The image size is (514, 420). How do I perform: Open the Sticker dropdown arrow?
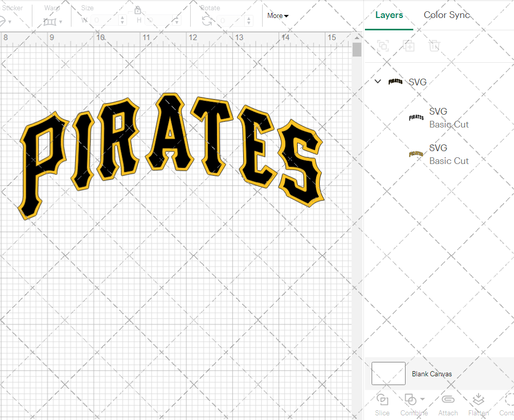pos(10,22)
